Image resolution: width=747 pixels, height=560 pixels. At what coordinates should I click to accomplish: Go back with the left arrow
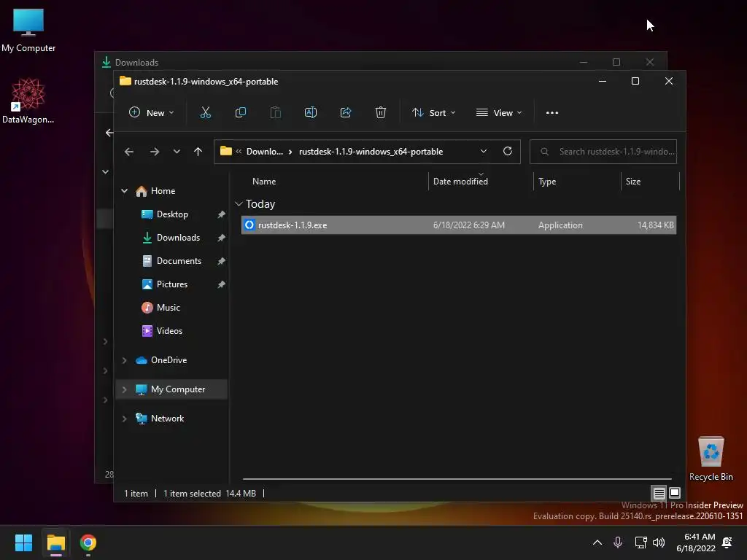coord(129,152)
